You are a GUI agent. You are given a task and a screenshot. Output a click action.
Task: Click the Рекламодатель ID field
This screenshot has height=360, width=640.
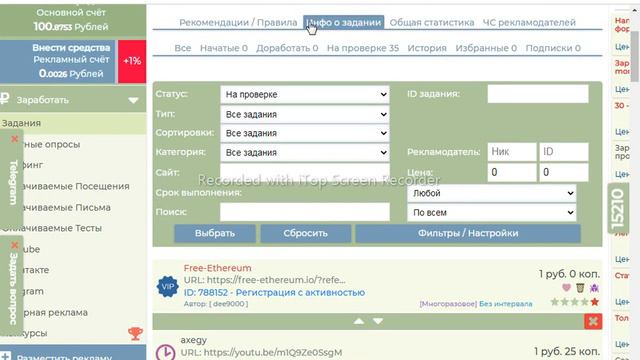pyautogui.click(x=564, y=152)
